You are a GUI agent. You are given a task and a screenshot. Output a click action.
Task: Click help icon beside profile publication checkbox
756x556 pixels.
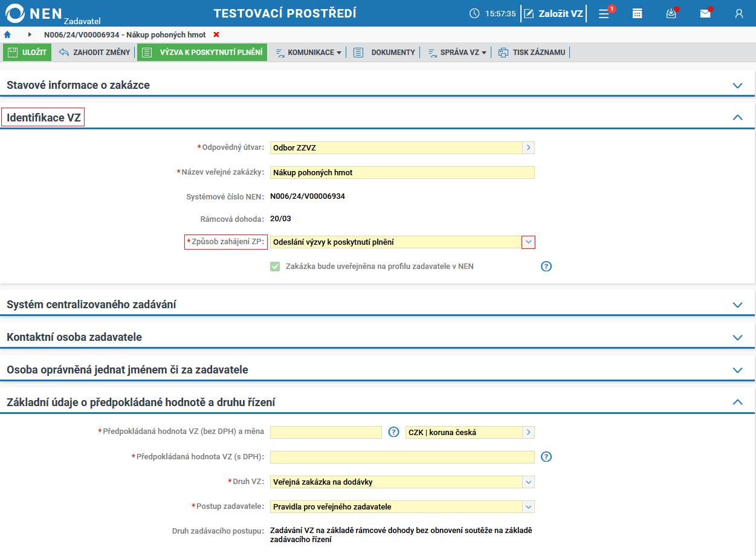click(546, 266)
